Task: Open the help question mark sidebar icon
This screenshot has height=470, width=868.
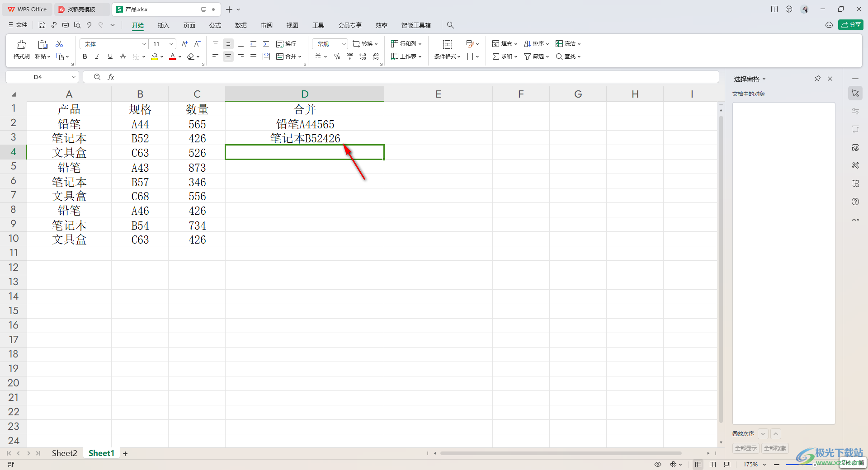Action: click(x=855, y=202)
